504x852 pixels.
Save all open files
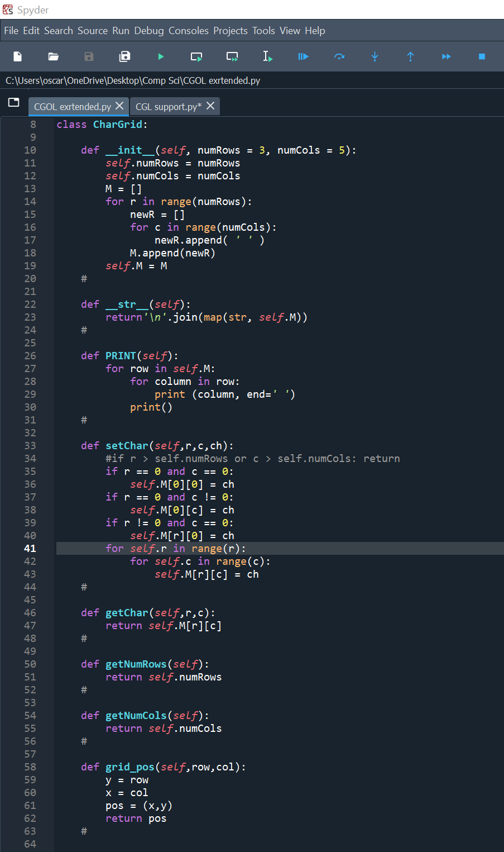[124, 56]
